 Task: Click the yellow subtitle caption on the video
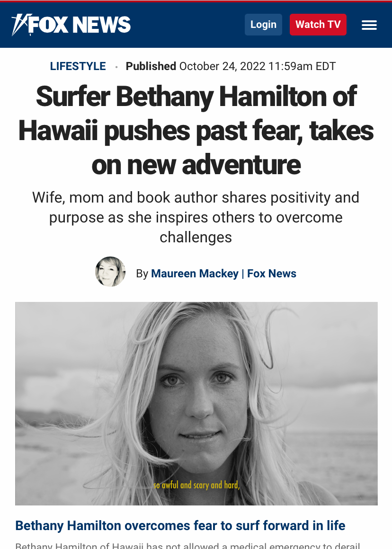point(197,485)
